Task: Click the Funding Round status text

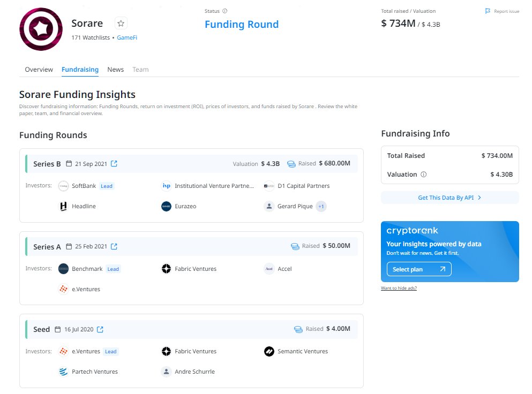Action: click(x=242, y=25)
